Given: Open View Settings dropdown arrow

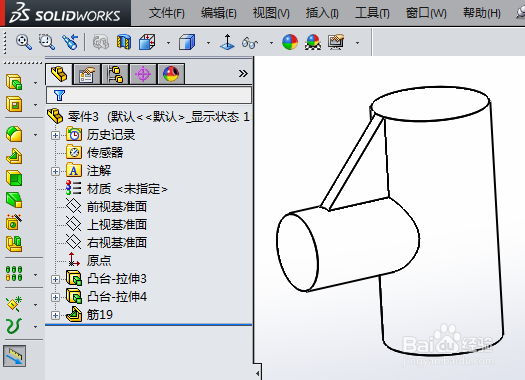Looking at the screenshot, I should tap(358, 43).
